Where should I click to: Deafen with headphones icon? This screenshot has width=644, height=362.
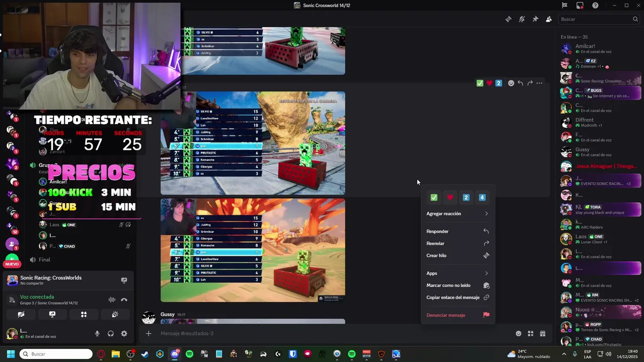pyautogui.click(x=111, y=333)
